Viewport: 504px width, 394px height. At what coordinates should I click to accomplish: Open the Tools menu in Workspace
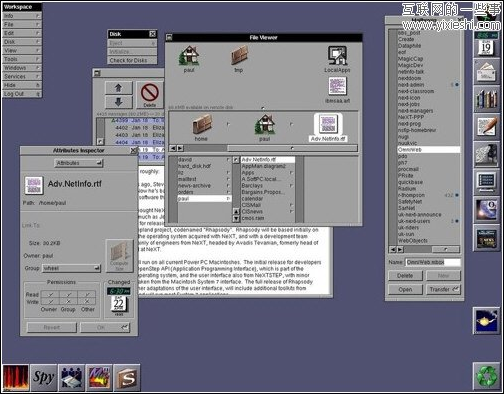[22, 59]
